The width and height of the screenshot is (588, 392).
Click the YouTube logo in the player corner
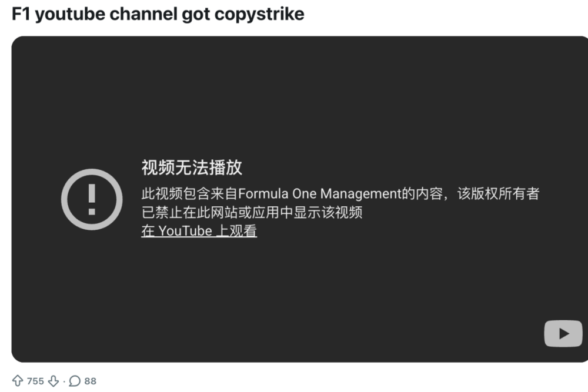click(x=563, y=333)
